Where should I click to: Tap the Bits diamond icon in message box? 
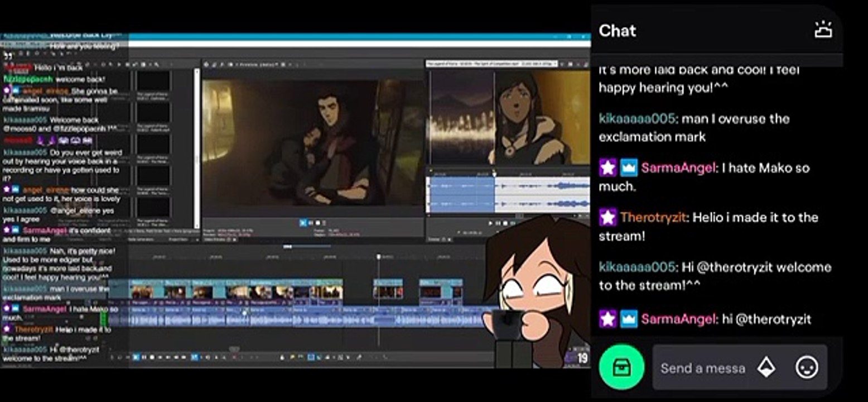tap(766, 367)
